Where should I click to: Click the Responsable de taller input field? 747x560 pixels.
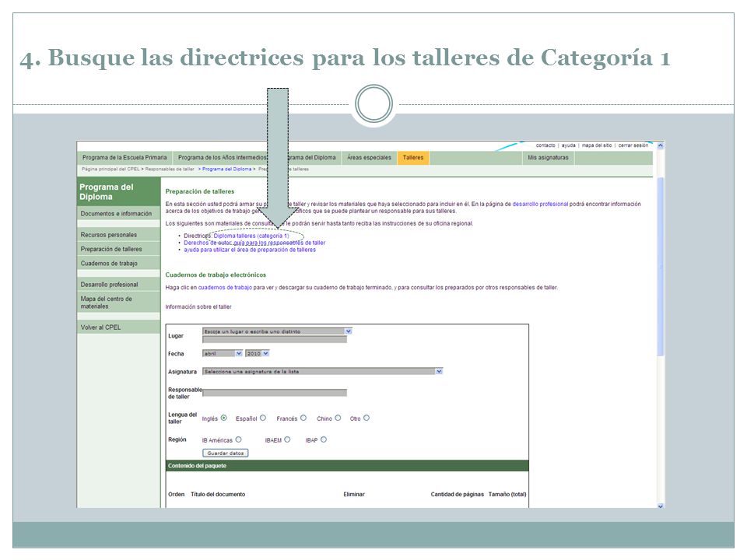pos(275,393)
